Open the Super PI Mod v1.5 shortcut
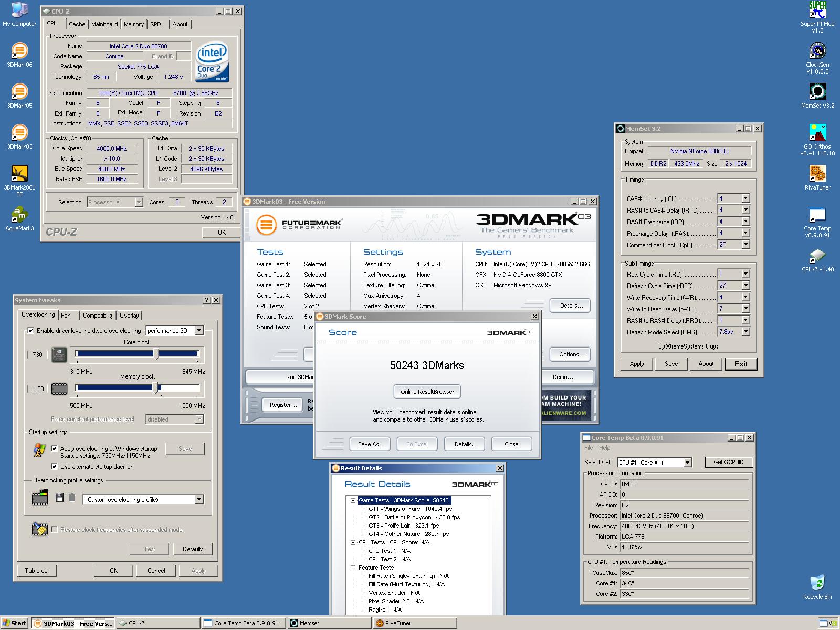 click(x=817, y=17)
